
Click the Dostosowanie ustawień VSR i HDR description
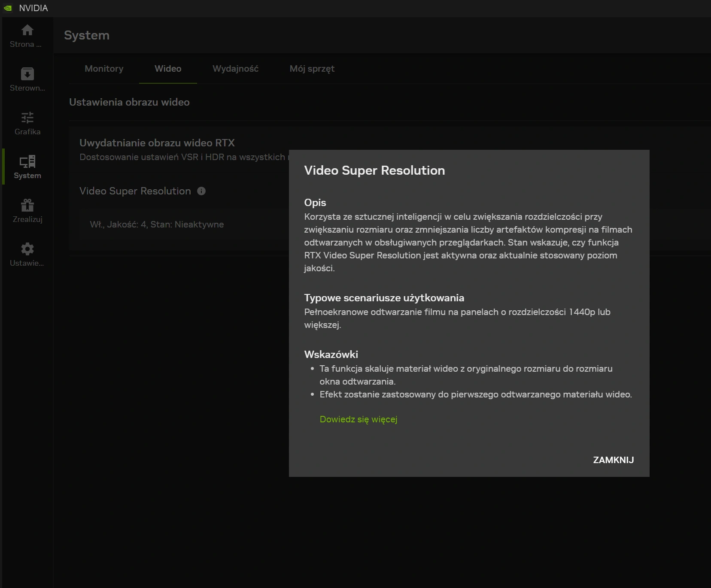pyautogui.click(x=184, y=157)
